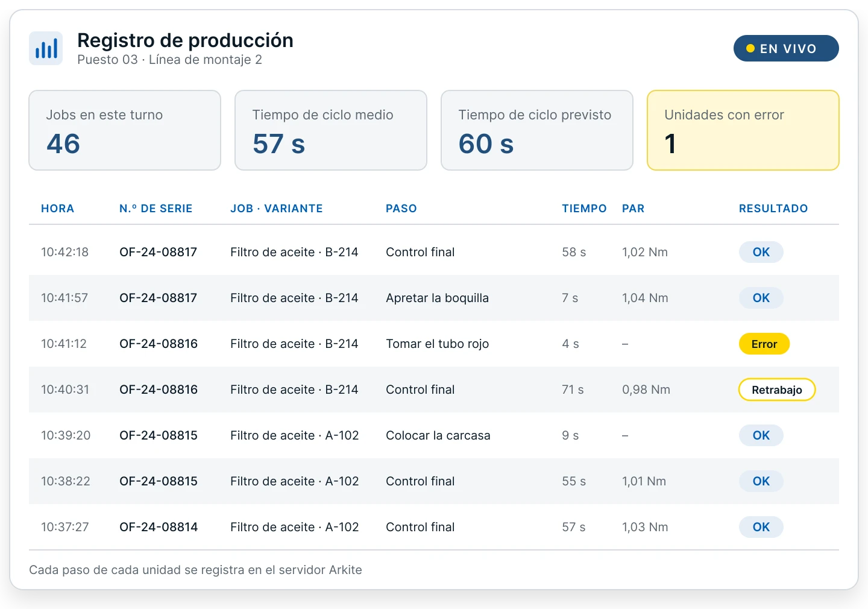Click the OK badge in the 10:42:18 row
Viewport: 868px width, 609px height.
761,252
